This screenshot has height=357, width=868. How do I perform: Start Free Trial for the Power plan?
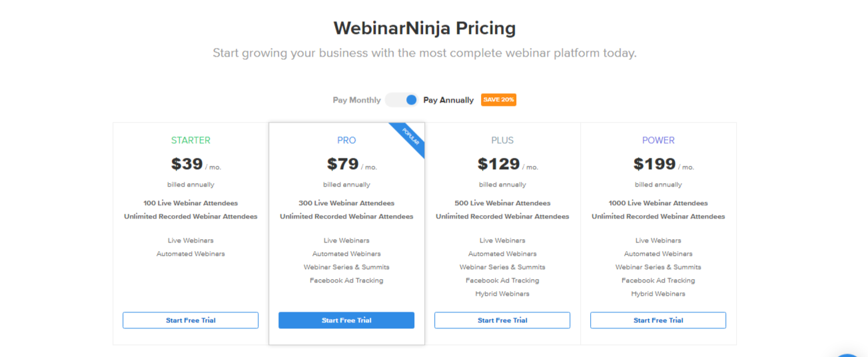658,320
